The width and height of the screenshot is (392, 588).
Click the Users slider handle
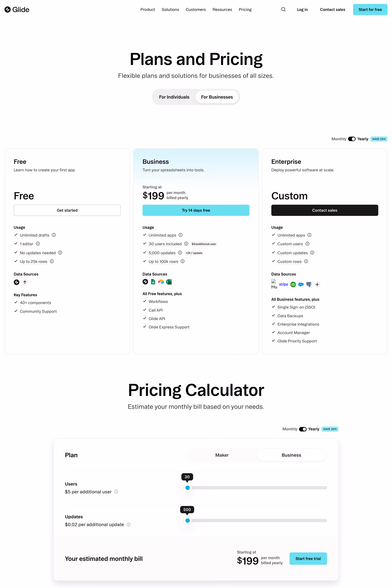coord(188,488)
